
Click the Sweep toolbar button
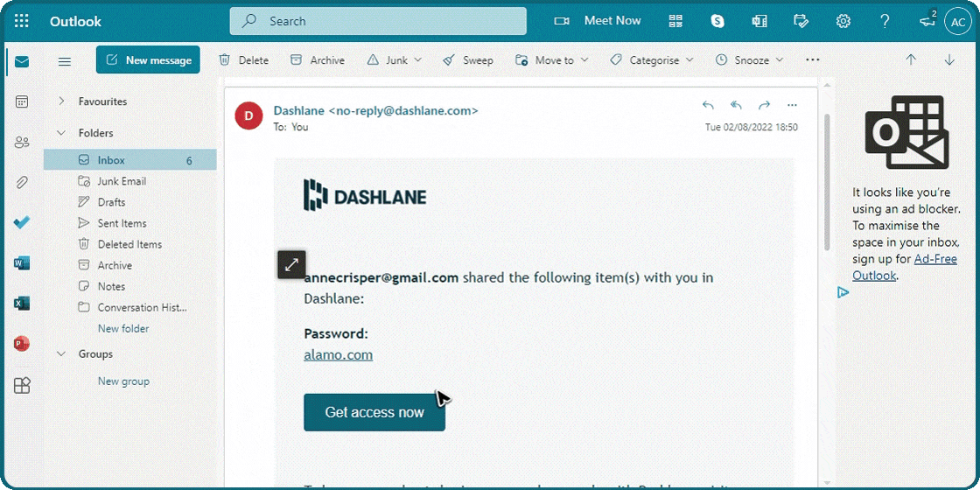pos(467,60)
